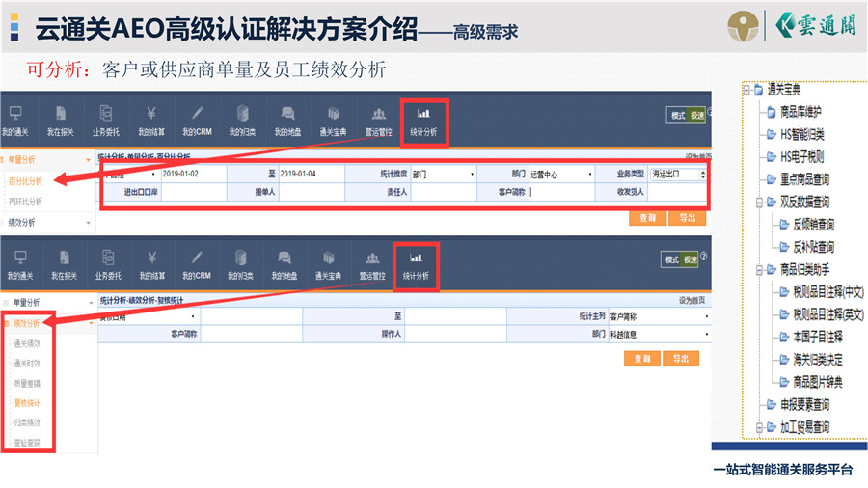Click 我的归类 icon in the 复核统计 window toolbar

click(x=240, y=258)
